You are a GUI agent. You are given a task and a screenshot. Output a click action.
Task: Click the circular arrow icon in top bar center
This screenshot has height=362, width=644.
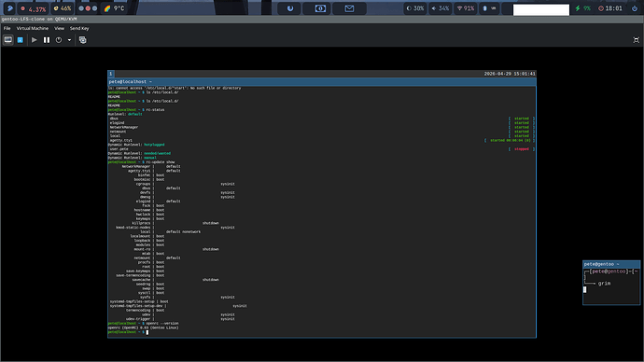pos(290,8)
